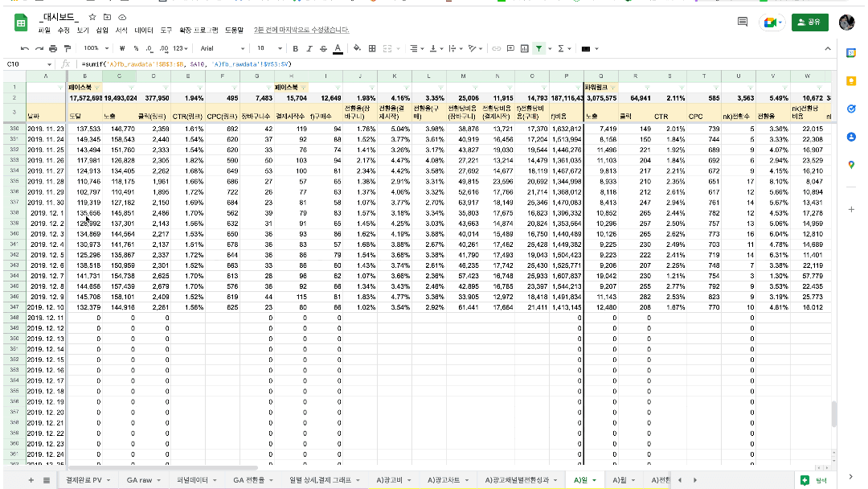
Task: Format cell as won currency
Action: click(x=122, y=49)
